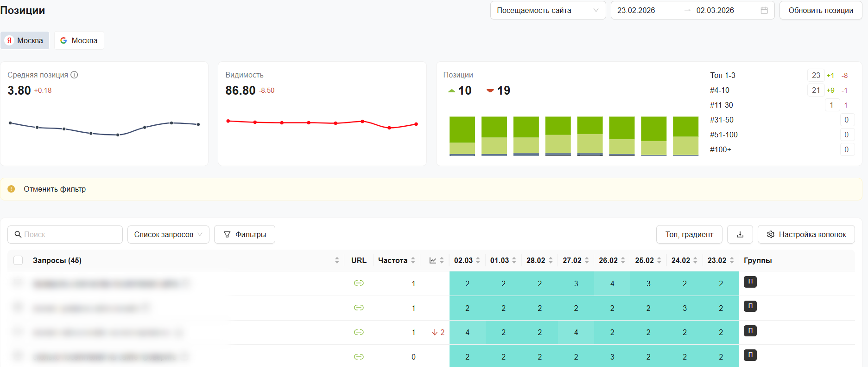Open the calendar icon in date range
868x367 pixels.
(764, 10)
